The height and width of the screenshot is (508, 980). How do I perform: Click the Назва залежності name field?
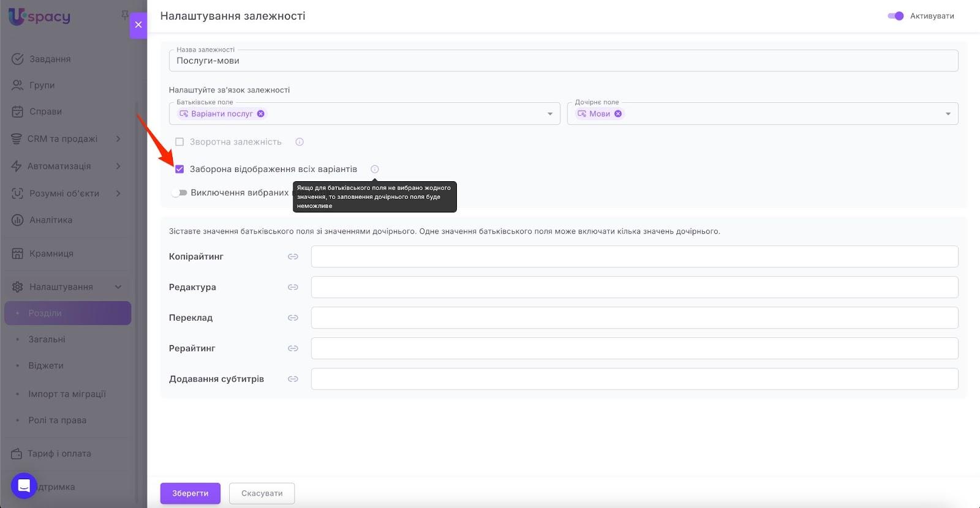coord(563,61)
